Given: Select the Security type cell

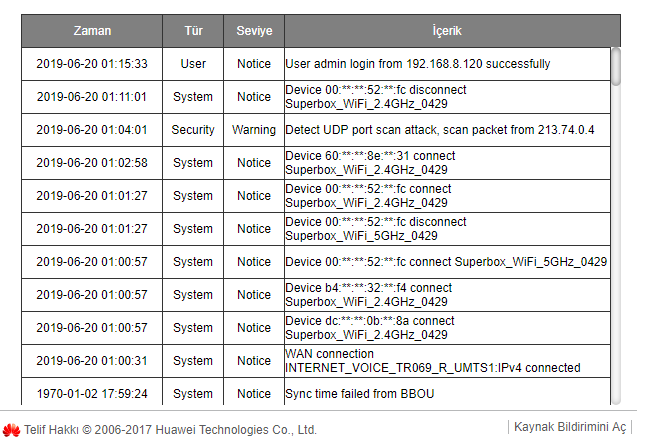Looking at the screenshot, I should (193, 130).
